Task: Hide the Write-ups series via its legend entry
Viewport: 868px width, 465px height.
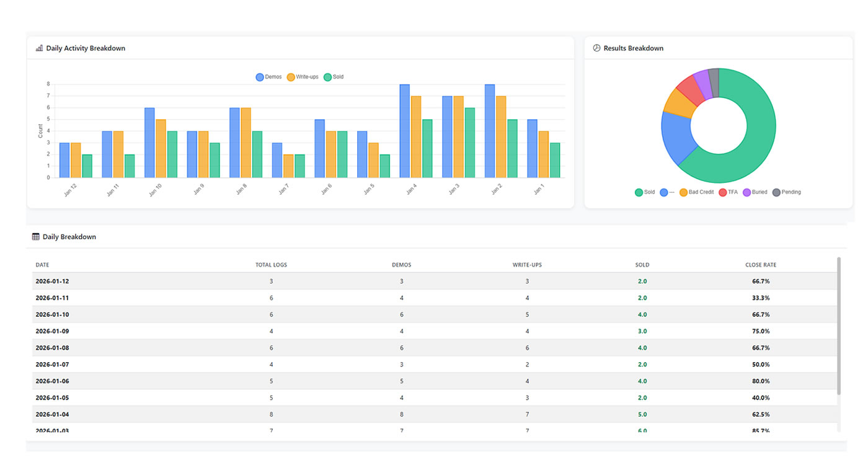Action: 302,76
